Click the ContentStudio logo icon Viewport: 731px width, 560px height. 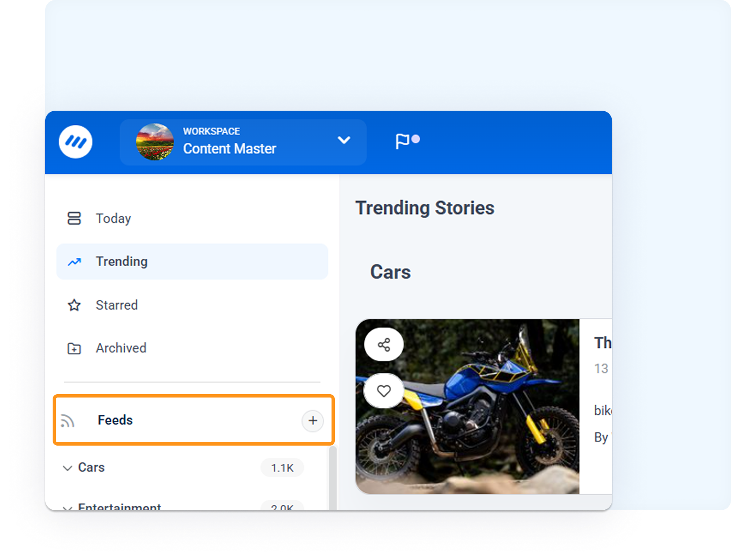[75, 142]
